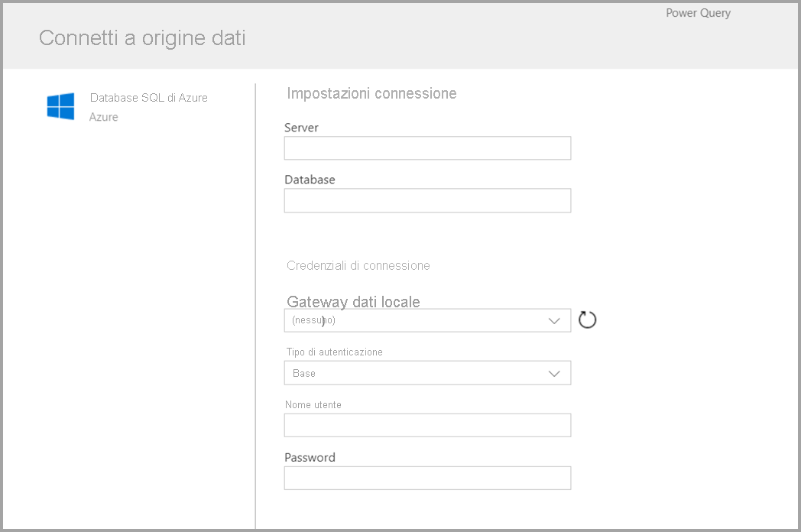Click the Password entry field

427,477
